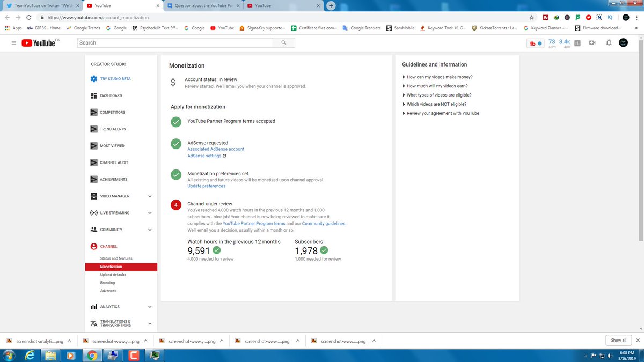Expand the Analytics section chevron
Image resolution: width=644 pixels, height=362 pixels.
pos(150,307)
